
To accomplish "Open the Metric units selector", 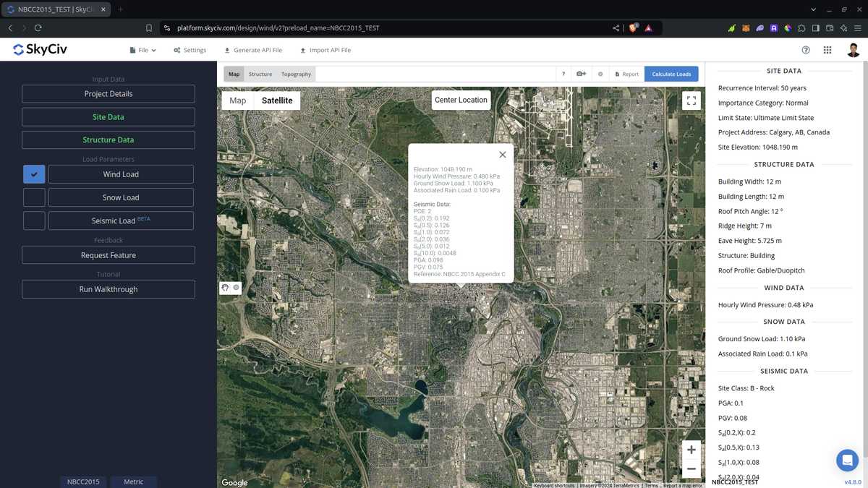I will tap(133, 481).
